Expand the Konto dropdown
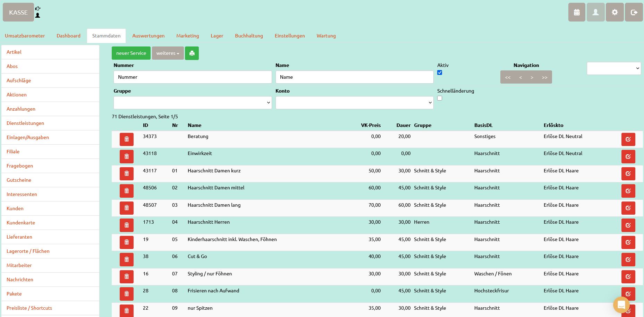 pos(354,103)
